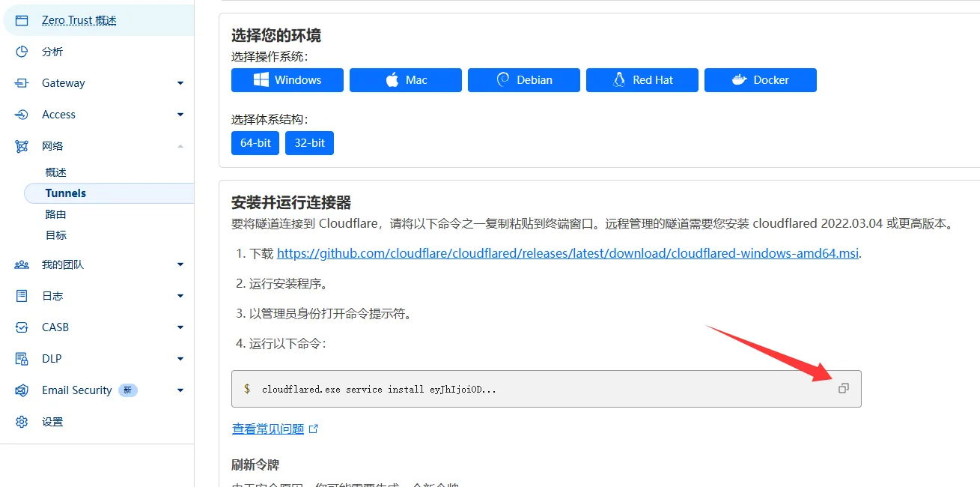Click the 刷新令牌 heading
Image resolution: width=980 pixels, height=487 pixels.
pos(255,465)
